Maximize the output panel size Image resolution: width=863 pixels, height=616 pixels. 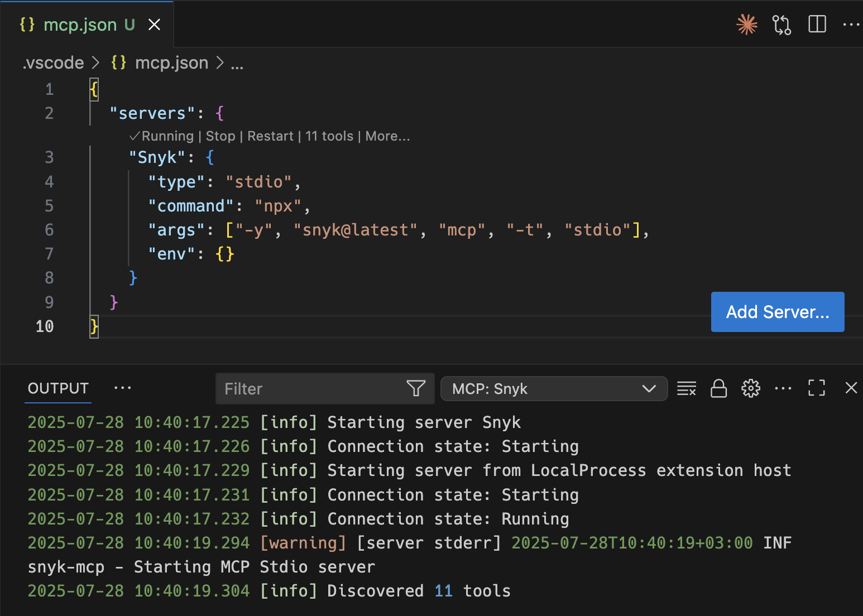pos(816,388)
